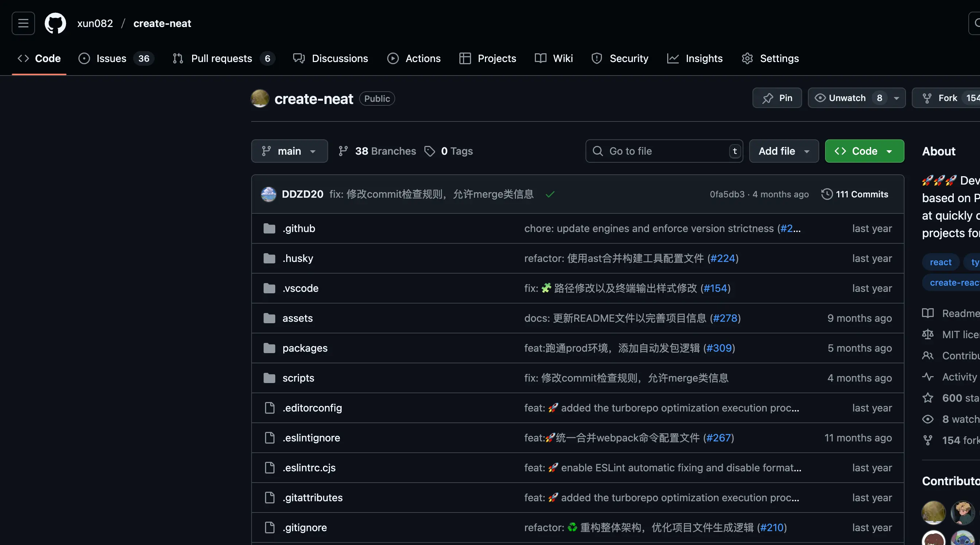Pin the create-neat repository
980x545 pixels.
tap(777, 98)
